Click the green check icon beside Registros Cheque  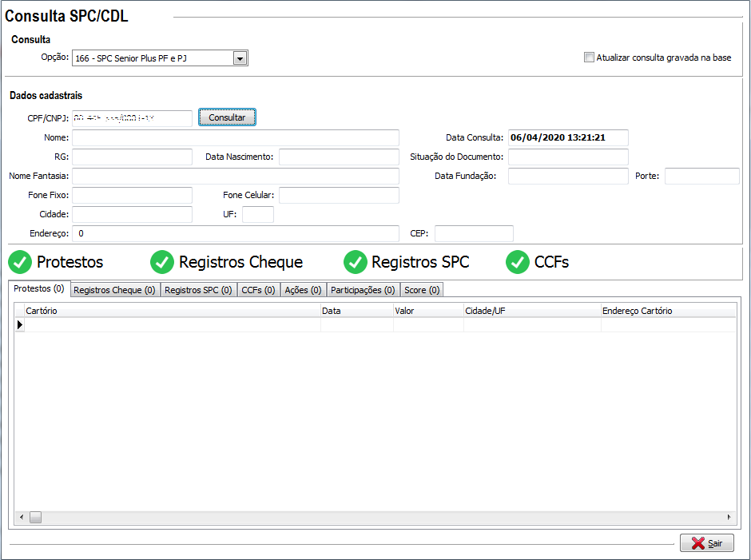[x=162, y=262]
